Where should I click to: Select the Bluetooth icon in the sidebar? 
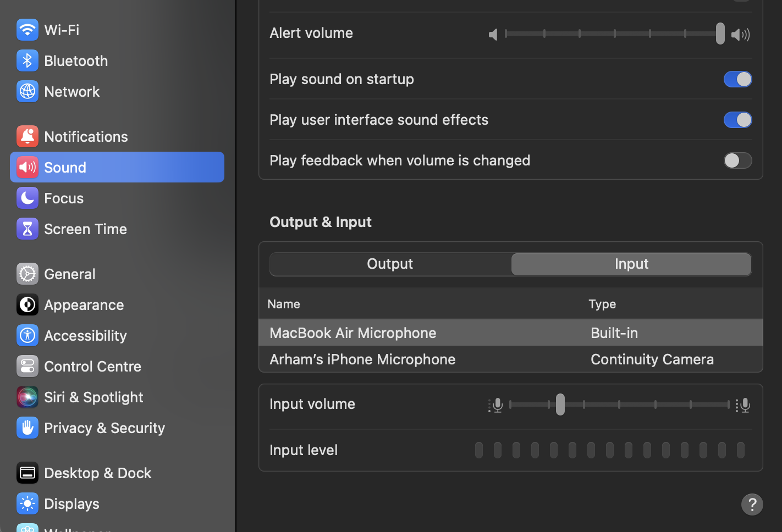coord(27,60)
